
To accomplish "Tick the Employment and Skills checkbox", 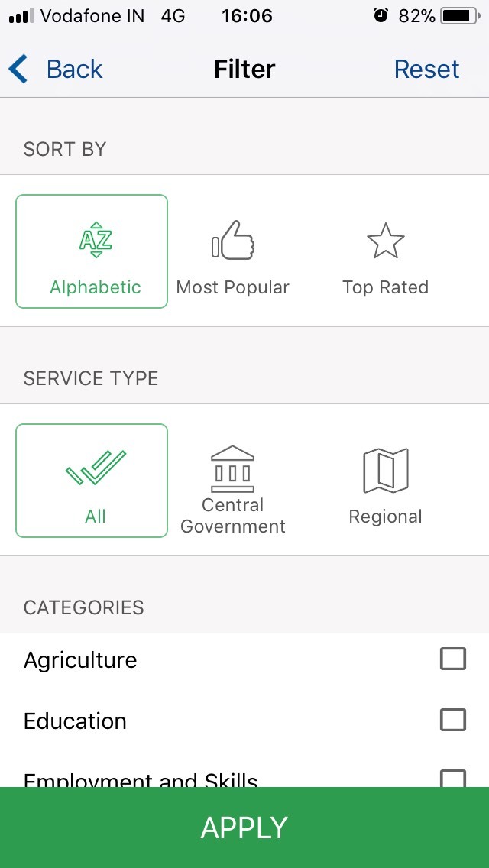I will click(x=453, y=778).
